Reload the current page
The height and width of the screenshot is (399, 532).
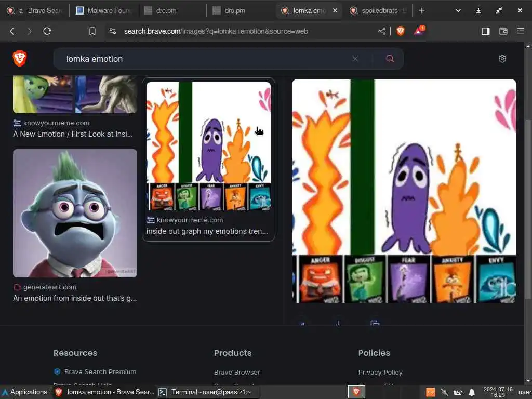47,31
